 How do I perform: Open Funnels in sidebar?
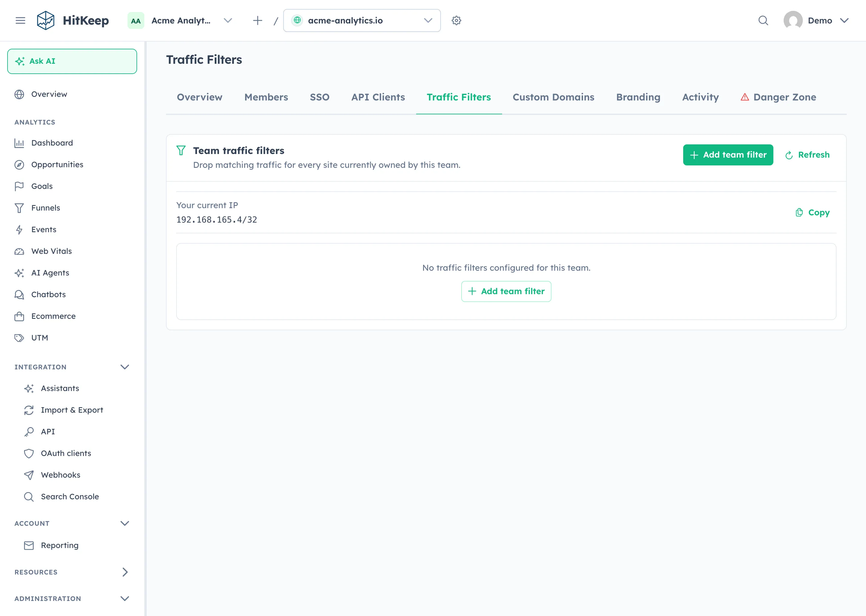(x=72, y=208)
